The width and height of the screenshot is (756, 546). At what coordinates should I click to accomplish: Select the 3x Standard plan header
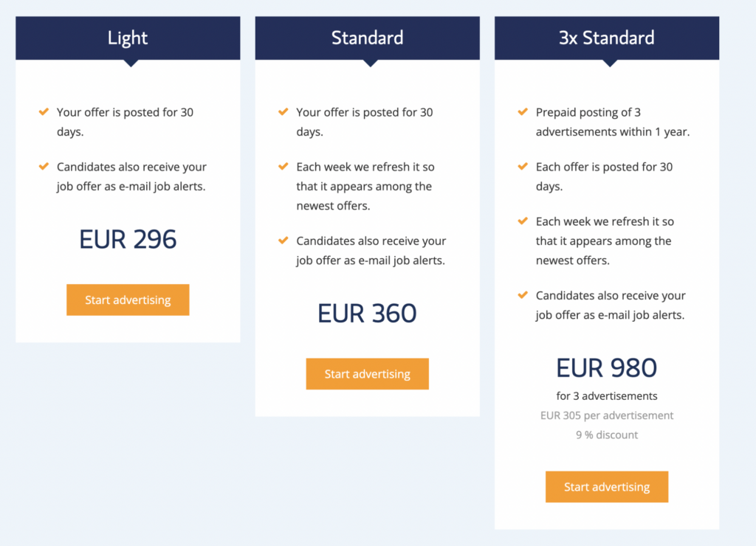[607, 38]
